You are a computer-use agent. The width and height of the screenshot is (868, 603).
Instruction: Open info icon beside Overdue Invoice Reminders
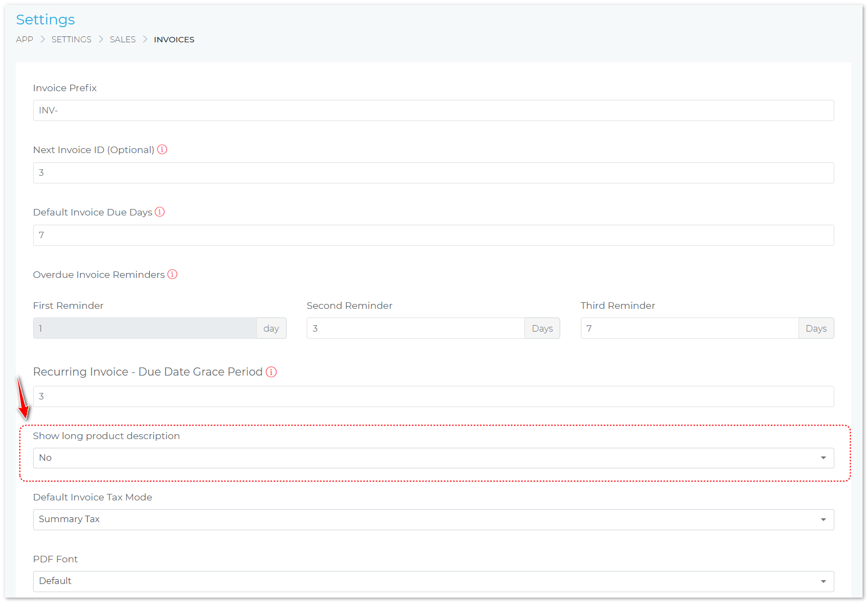(172, 274)
